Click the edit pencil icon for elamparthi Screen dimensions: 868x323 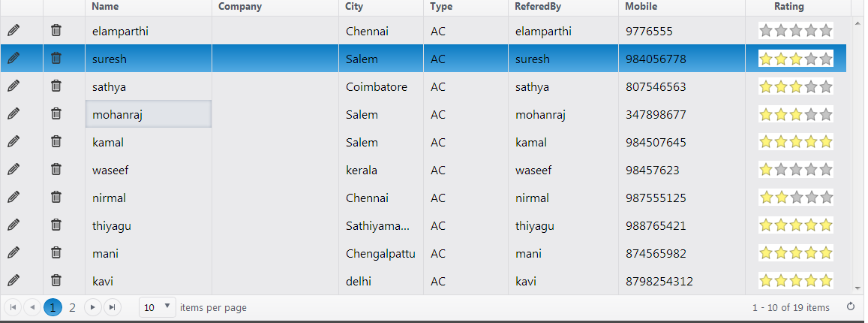click(x=14, y=31)
